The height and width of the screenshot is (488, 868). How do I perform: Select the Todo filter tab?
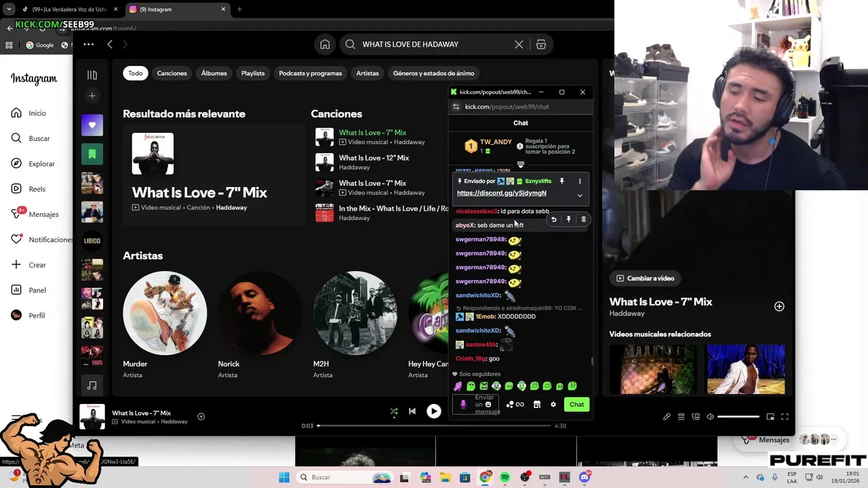point(136,73)
